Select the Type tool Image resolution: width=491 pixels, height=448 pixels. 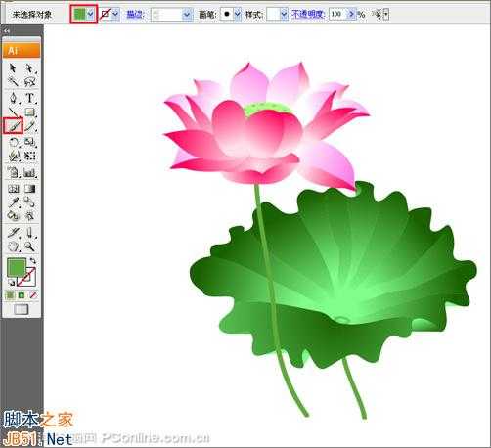(x=30, y=98)
